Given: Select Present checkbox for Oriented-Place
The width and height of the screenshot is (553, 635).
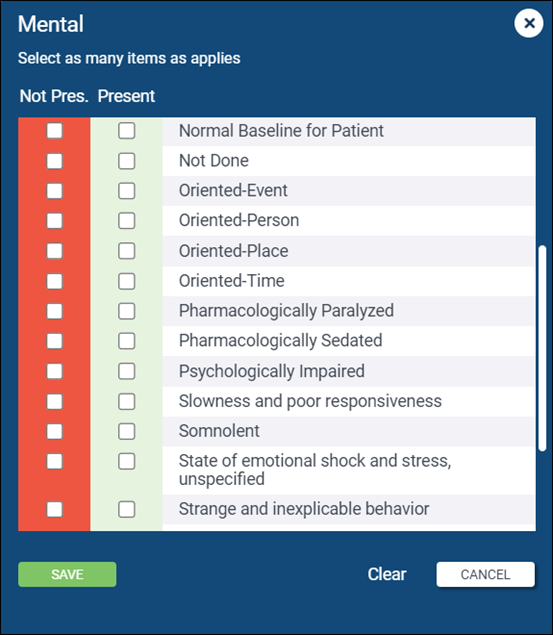Looking at the screenshot, I should (x=127, y=251).
